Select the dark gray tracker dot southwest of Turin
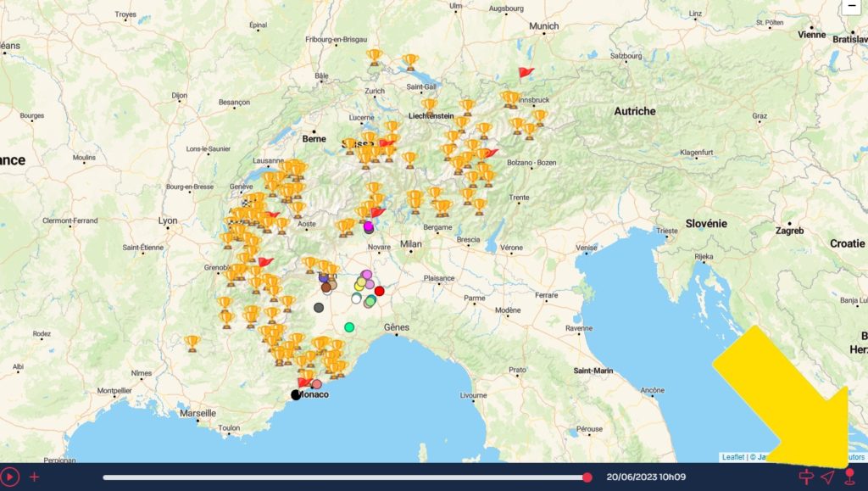The height and width of the screenshot is (491, 868). (319, 308)
